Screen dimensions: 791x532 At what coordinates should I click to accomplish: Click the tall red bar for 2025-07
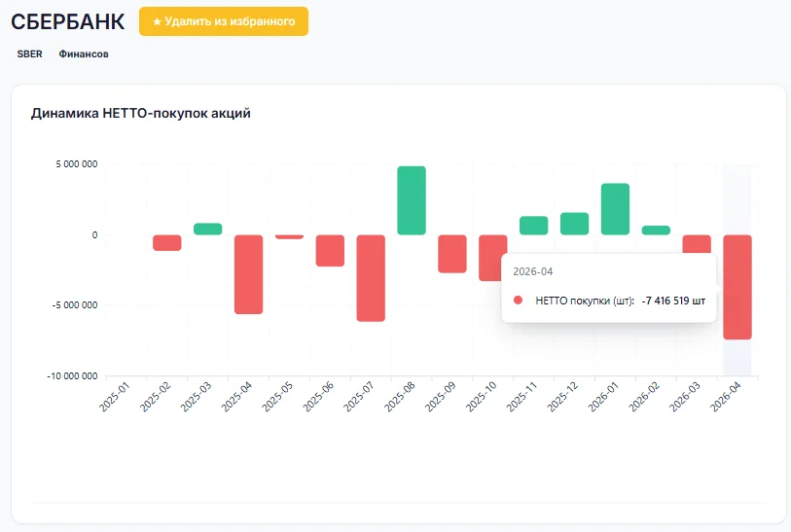click(371, 278)
